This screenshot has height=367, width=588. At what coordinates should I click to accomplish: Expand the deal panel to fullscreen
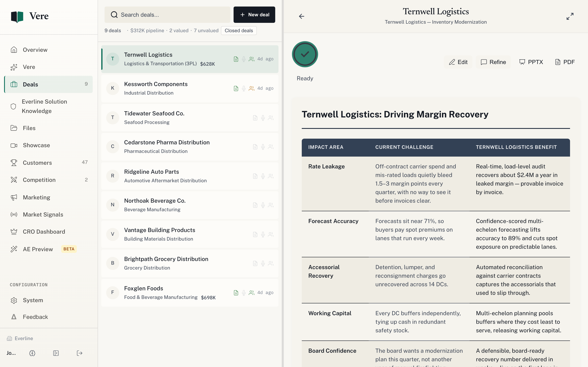point(570,16)
